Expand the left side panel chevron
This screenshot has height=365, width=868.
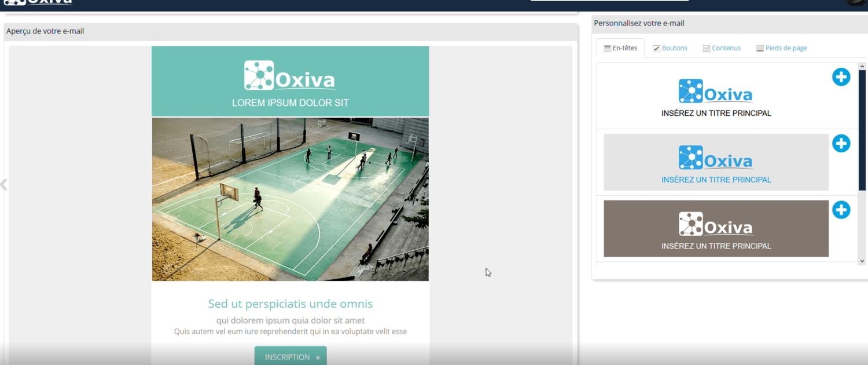pos(3,184)
